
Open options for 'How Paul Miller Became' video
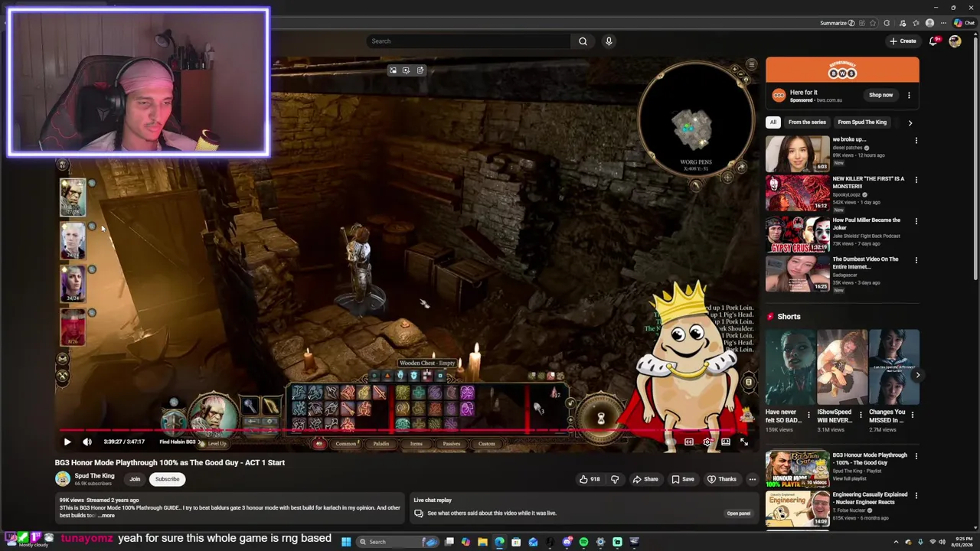(x=916, y=221)
